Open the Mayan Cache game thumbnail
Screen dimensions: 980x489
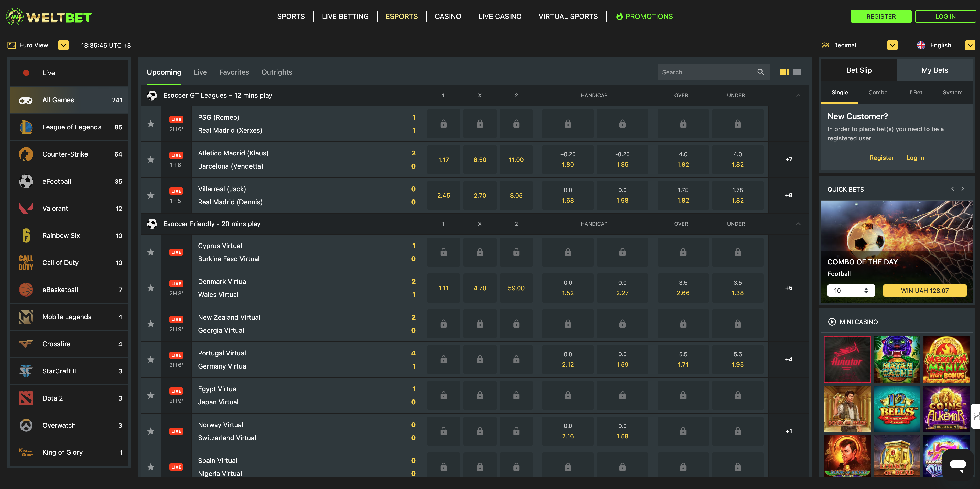coord(897,359)
